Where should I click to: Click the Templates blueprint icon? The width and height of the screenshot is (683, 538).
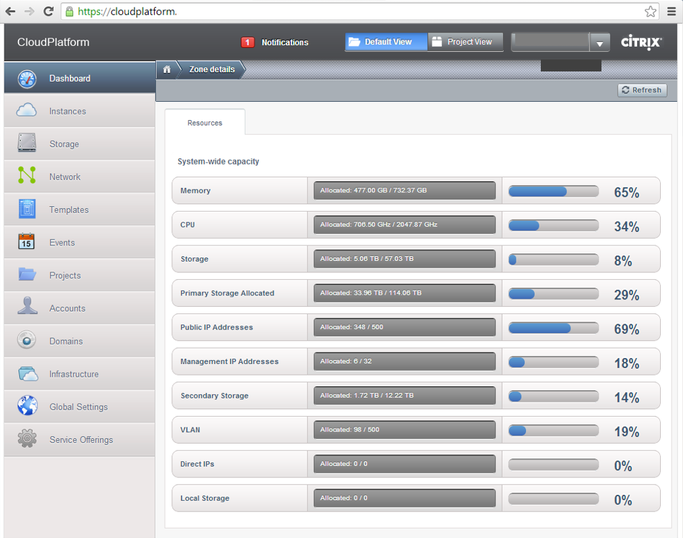[x=27, y=209]
